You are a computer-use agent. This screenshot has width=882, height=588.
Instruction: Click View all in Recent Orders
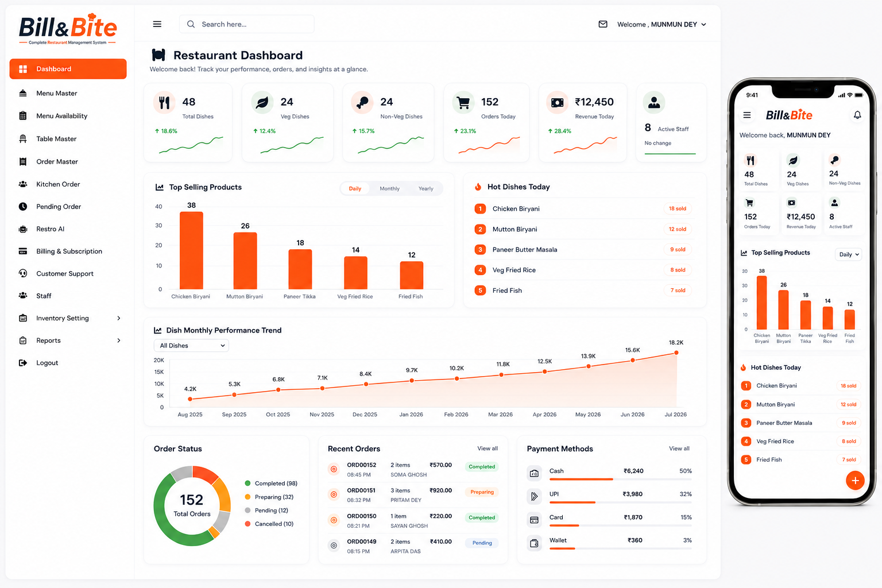(488, 448)
